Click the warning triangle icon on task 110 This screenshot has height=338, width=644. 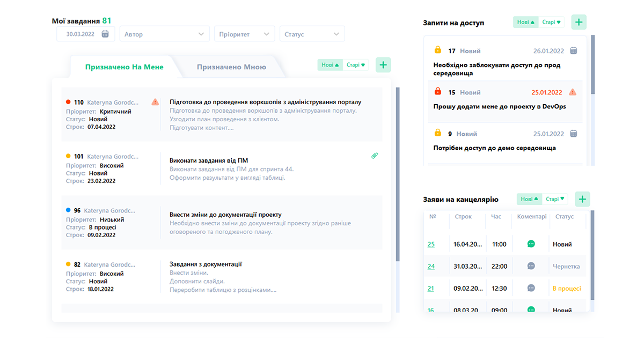coord(155,102)
